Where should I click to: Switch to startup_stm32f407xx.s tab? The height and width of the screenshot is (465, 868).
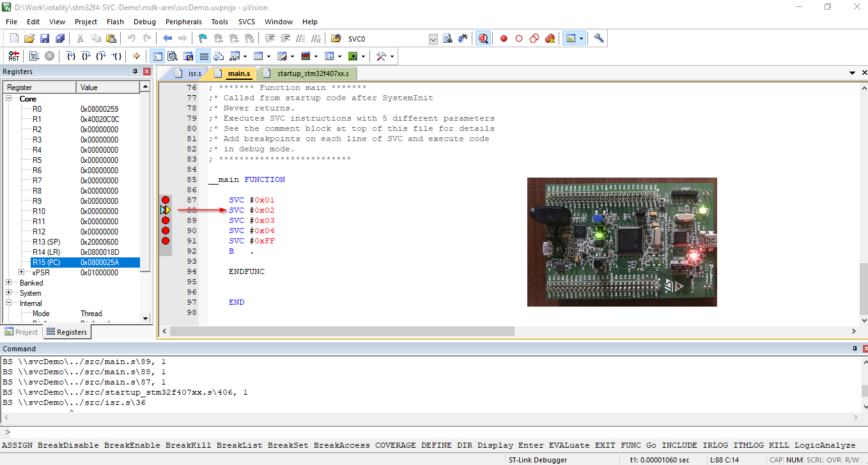(307, 73)
